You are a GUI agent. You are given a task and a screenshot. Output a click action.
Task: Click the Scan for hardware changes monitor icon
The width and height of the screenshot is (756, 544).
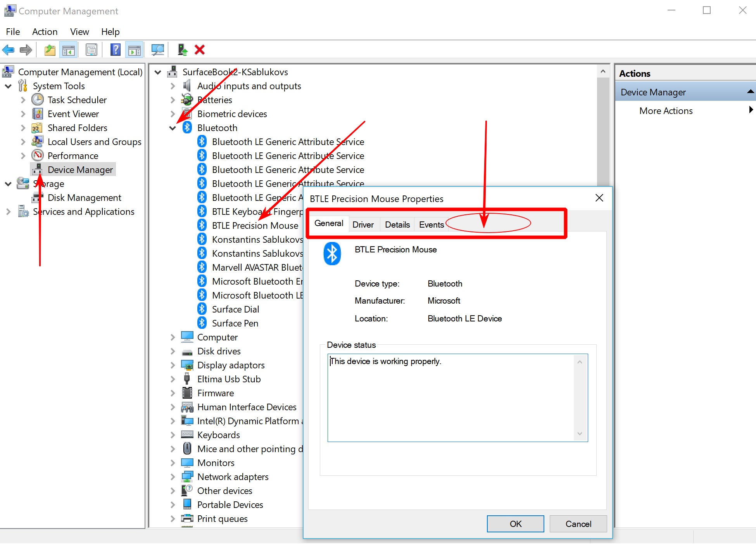pos(158,50)
